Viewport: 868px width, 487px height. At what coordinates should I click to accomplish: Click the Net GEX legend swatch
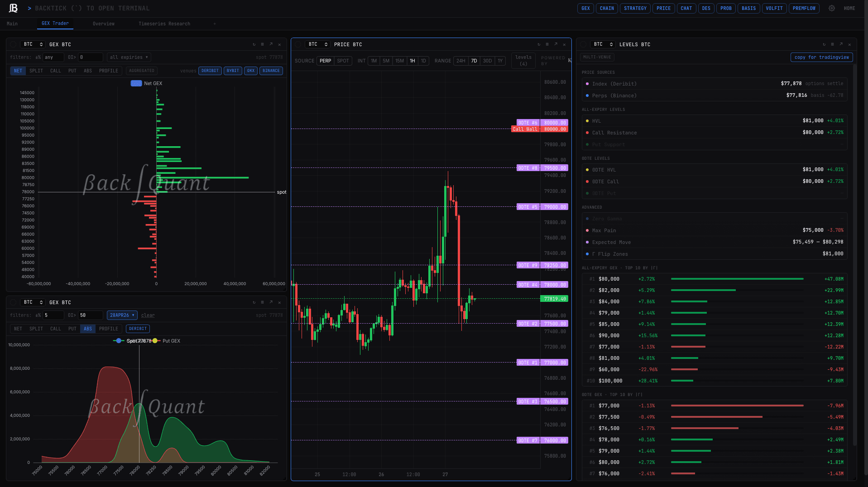tap(136, 83)
